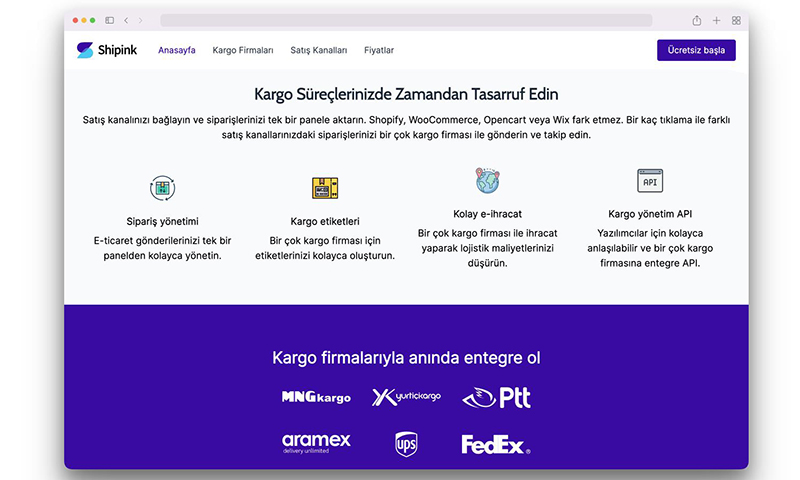Click the red close window button
800x480 pixels.
pos(76,20)
